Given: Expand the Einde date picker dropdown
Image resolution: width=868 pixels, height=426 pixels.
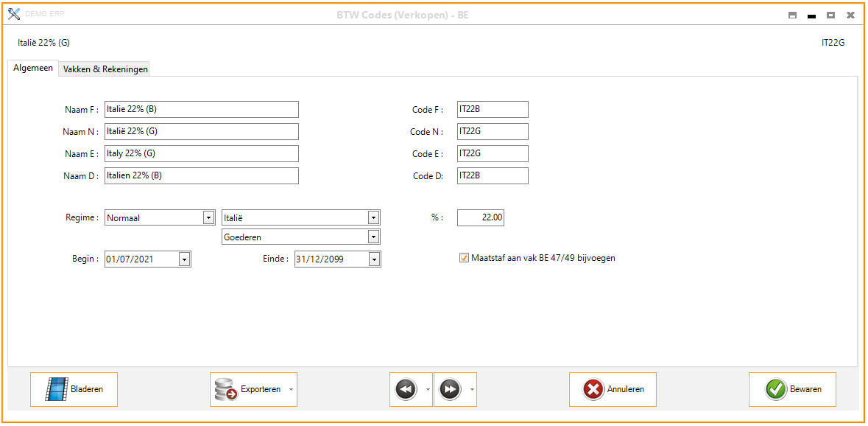Looking at the screenshot, I should point(374,259).
